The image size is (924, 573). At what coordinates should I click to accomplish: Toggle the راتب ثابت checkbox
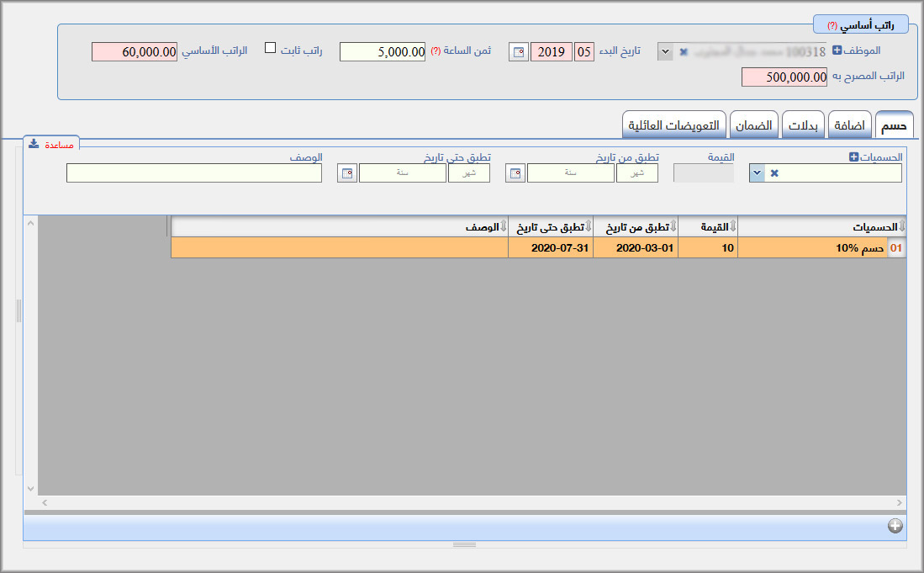tap(271, 48)
